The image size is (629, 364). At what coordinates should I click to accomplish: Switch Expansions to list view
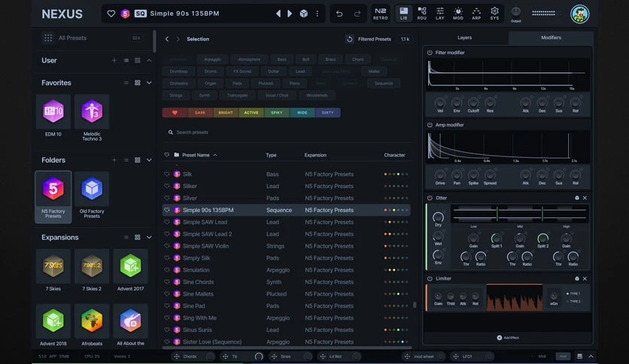(x=126, y=238)
